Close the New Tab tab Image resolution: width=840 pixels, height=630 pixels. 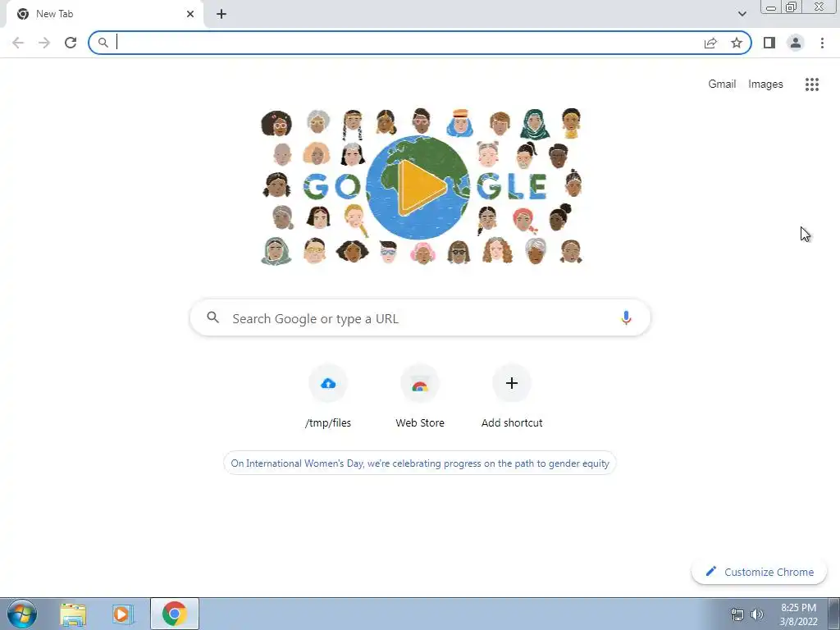pos(190,14)
